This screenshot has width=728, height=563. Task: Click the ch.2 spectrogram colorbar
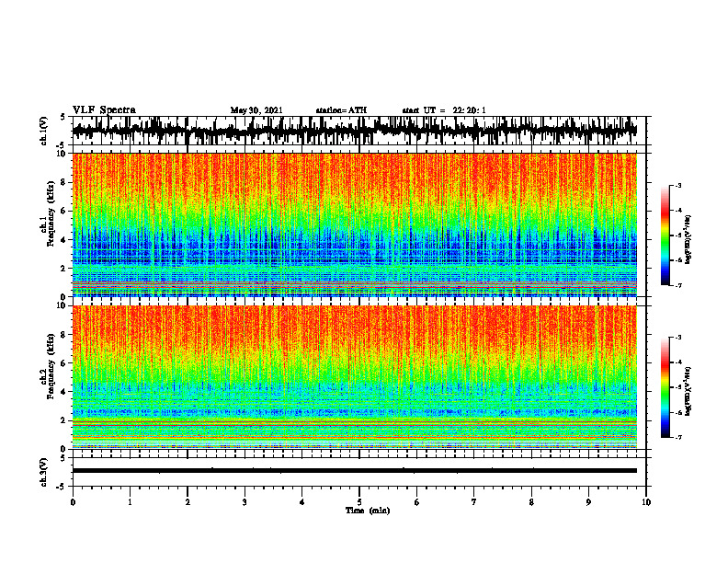pyautogui.click(x=665, y=387)
